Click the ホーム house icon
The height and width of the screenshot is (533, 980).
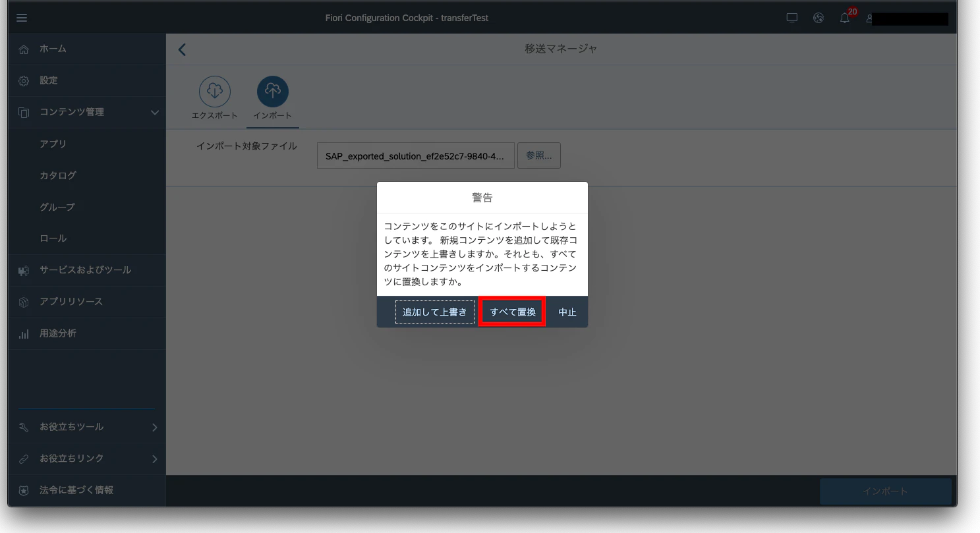pos(24,49)
